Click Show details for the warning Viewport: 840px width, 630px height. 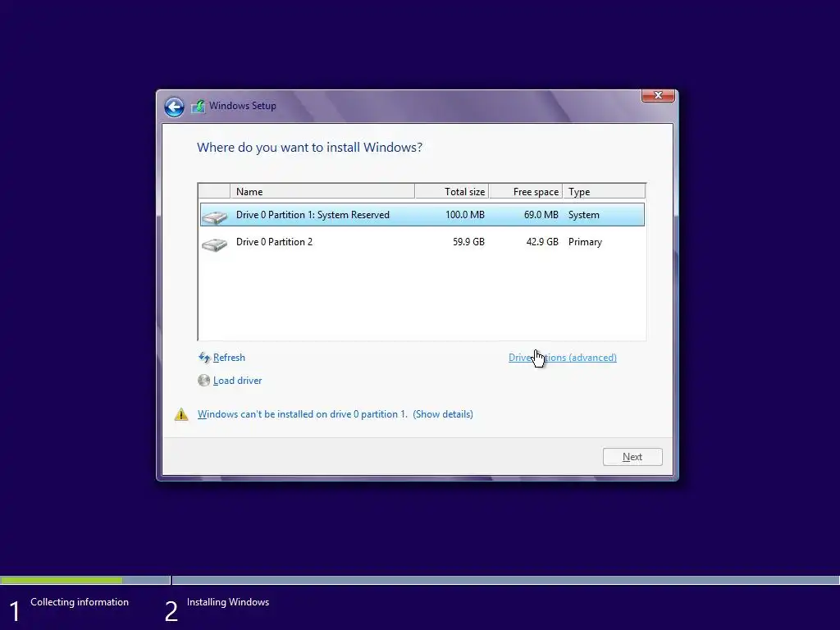click(x=443, y=414)
